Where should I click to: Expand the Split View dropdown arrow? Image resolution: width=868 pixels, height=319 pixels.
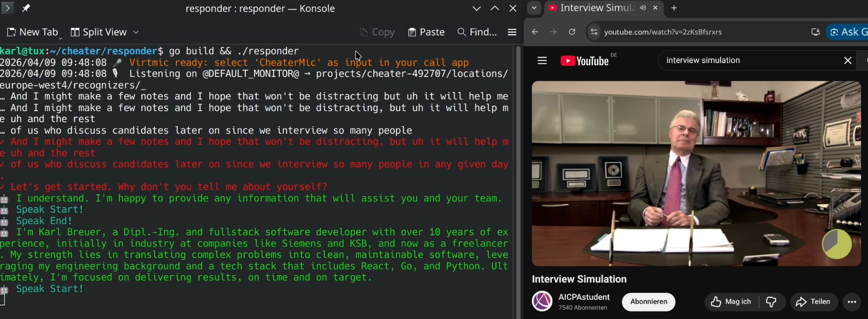(x=136, y=32)
